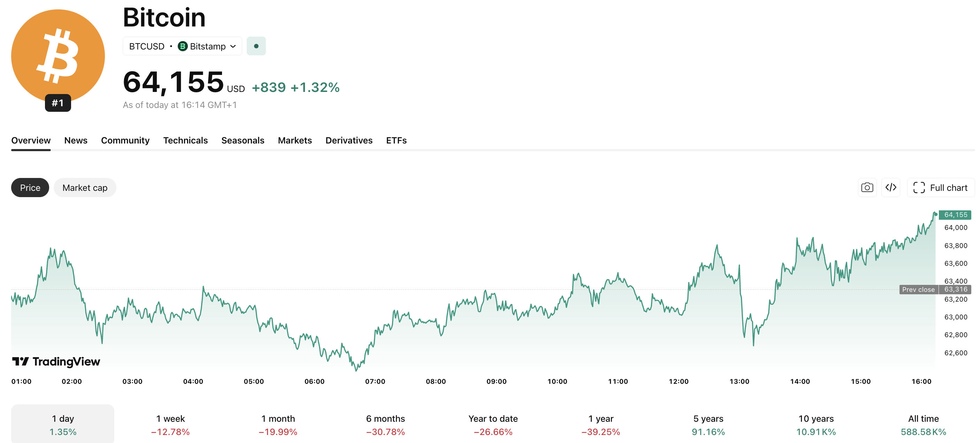Viewport: 980px width, 443px height.
Task: Open the BTCUSD Bitstamp exchange dropdown
Action: coord(182,46)
